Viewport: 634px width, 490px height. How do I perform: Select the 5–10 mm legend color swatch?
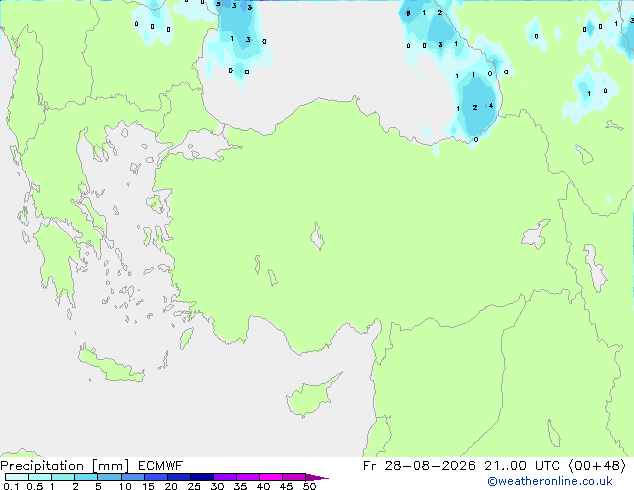[109, 477]
